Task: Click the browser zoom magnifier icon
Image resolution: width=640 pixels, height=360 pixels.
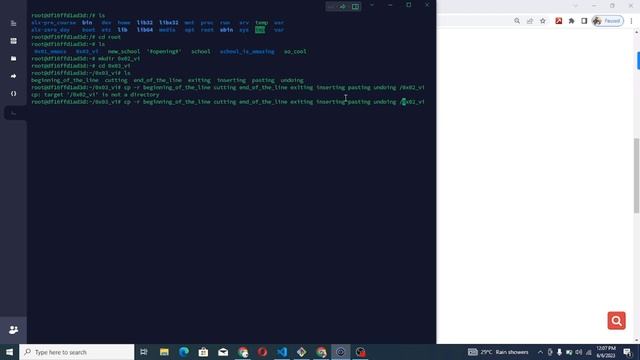Action: point(517,21)
